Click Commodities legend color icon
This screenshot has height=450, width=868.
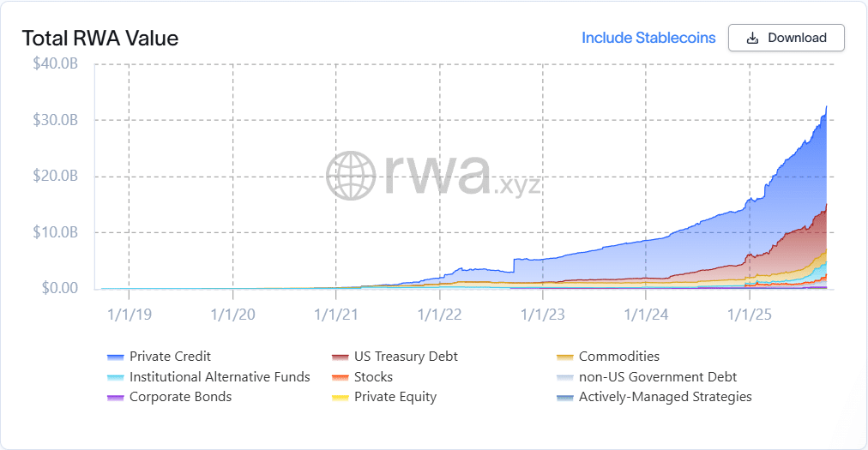click(564, 357)
